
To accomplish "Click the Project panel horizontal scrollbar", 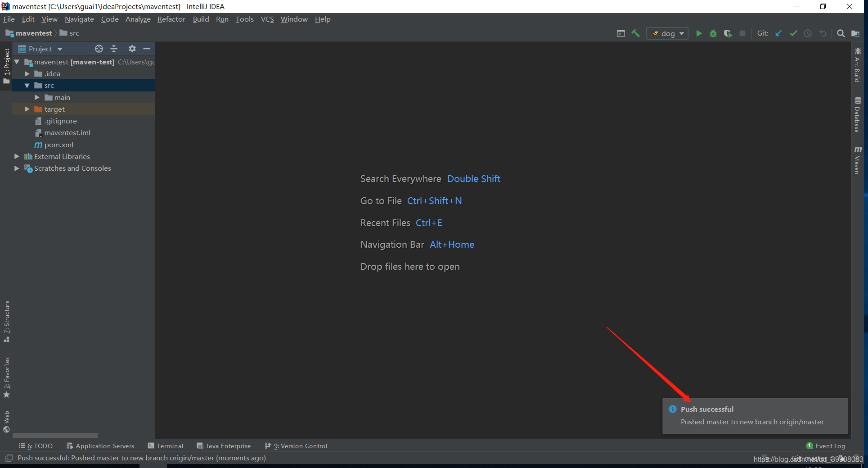I will click(55, 436).
